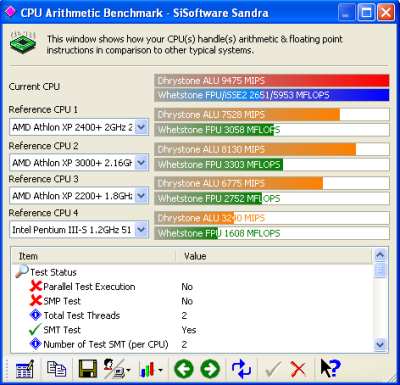Go back with the green left arrow
Screen dimensions: 400x385
point(184,369)
